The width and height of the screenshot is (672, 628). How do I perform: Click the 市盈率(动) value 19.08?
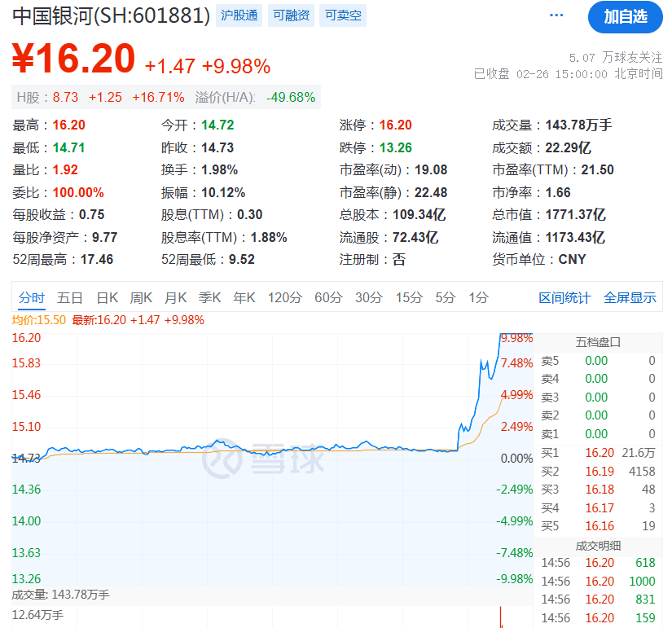coord(431,169)
